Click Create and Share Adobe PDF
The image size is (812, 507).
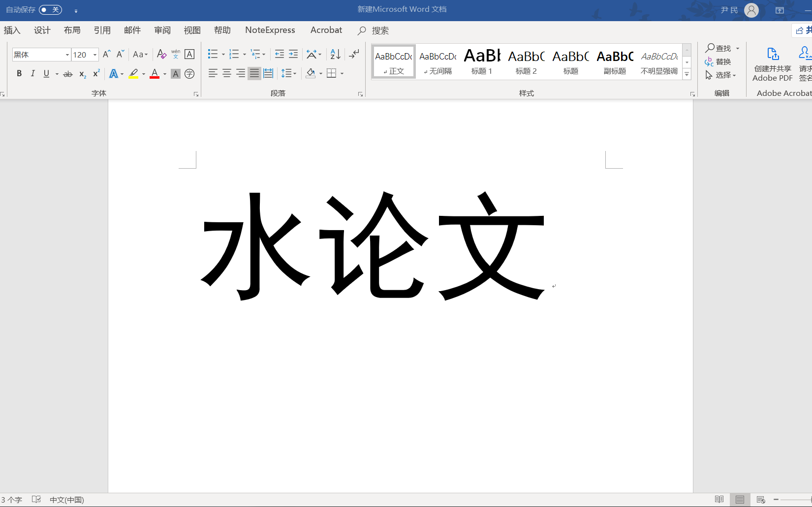tap(773, 64)
